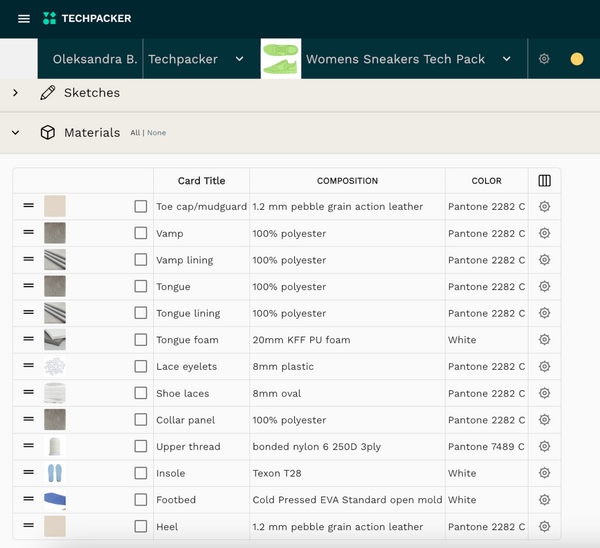Click the column layout icon in table header
The width and height of the screenshot is (600, 548).
coord(544,181)
